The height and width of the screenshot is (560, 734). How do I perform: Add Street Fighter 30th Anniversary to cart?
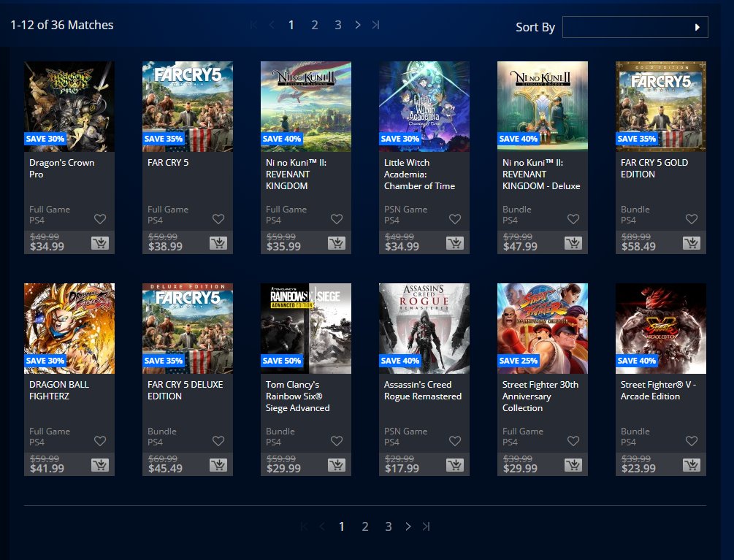pyautogui.click(x=573, y=464)
